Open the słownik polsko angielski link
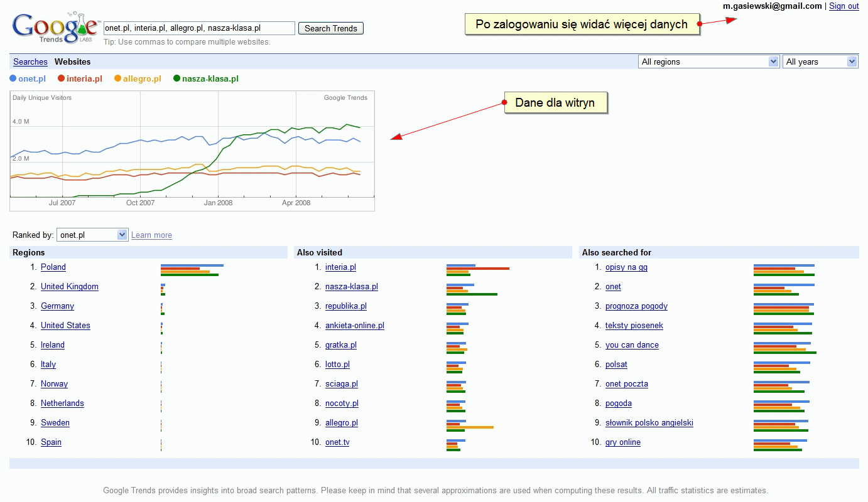This screenshot has width=868, height=502. (x=649, y=422)
